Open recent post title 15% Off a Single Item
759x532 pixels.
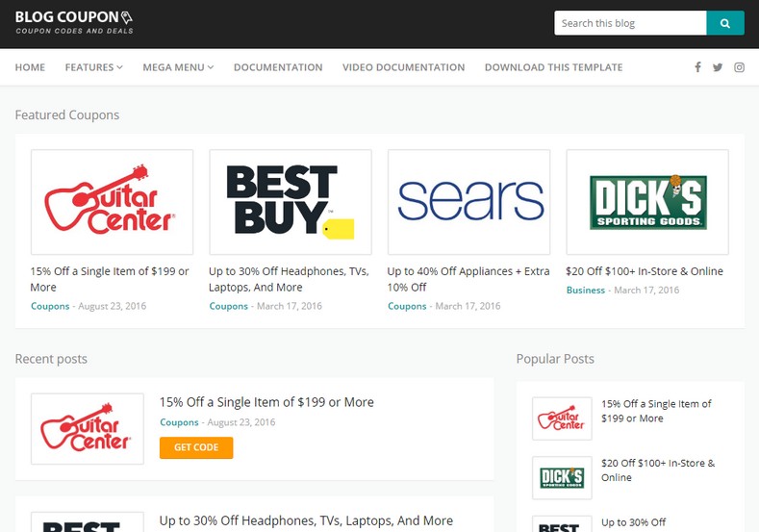tap(266, 402)
